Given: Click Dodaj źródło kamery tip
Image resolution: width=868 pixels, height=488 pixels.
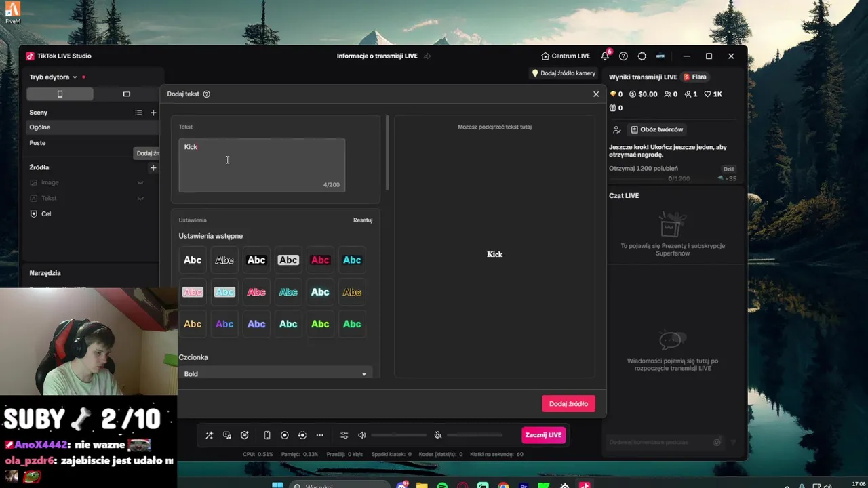Looking at the screenshot, I should (563, 73).
